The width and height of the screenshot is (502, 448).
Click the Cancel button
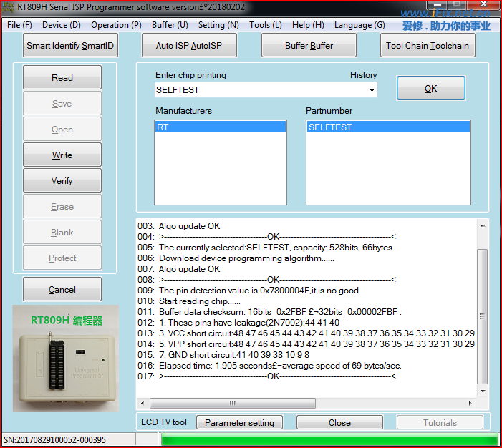point(62,290)
